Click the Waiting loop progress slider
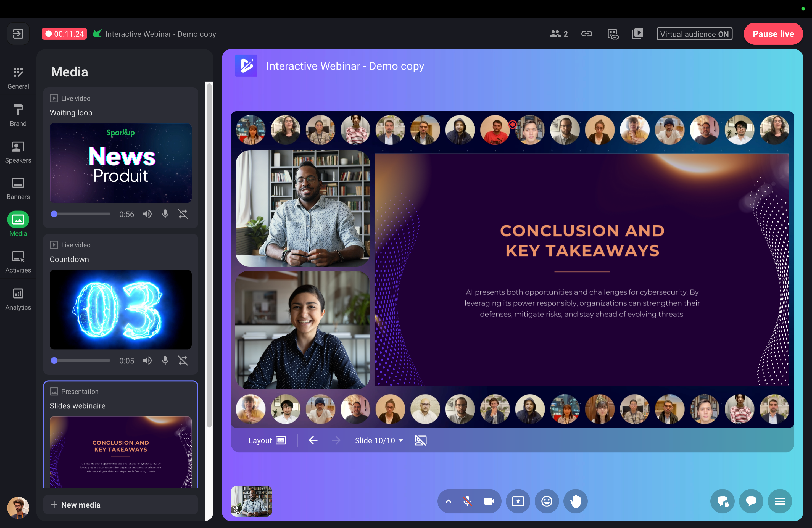Image resolution: width=812 pixels, height=528 pixels. coord(81,214)
